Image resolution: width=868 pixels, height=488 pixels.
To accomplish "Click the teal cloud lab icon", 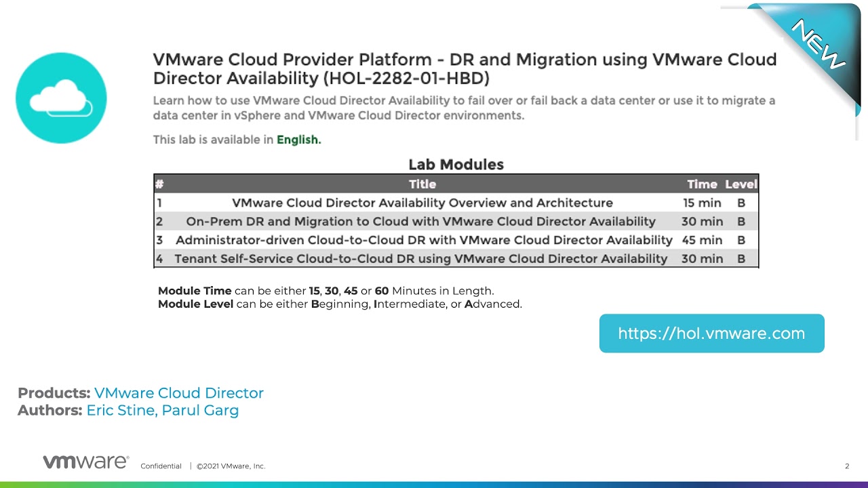I will pyautogui.click(x=61, y=98).
